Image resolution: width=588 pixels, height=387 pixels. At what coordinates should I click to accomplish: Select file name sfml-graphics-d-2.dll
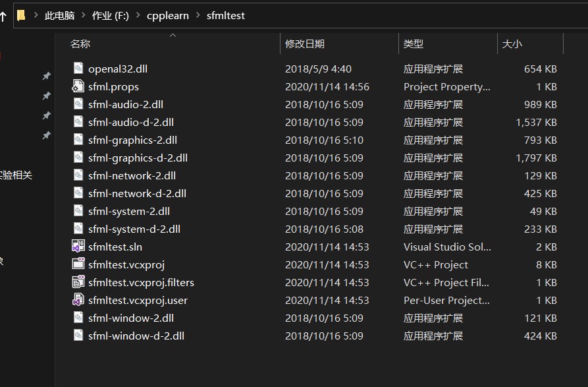(x=138, y=158)
